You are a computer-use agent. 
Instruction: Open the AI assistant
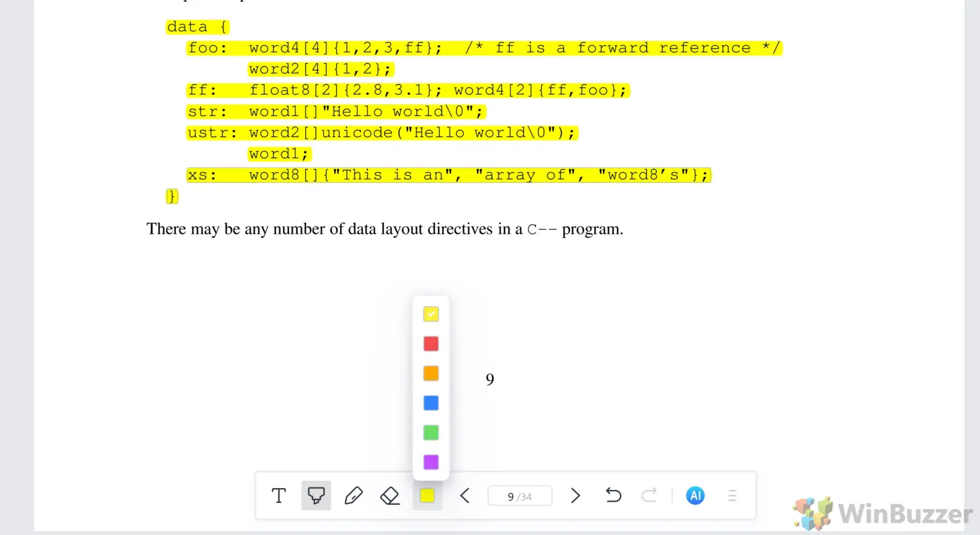point(695,496)
